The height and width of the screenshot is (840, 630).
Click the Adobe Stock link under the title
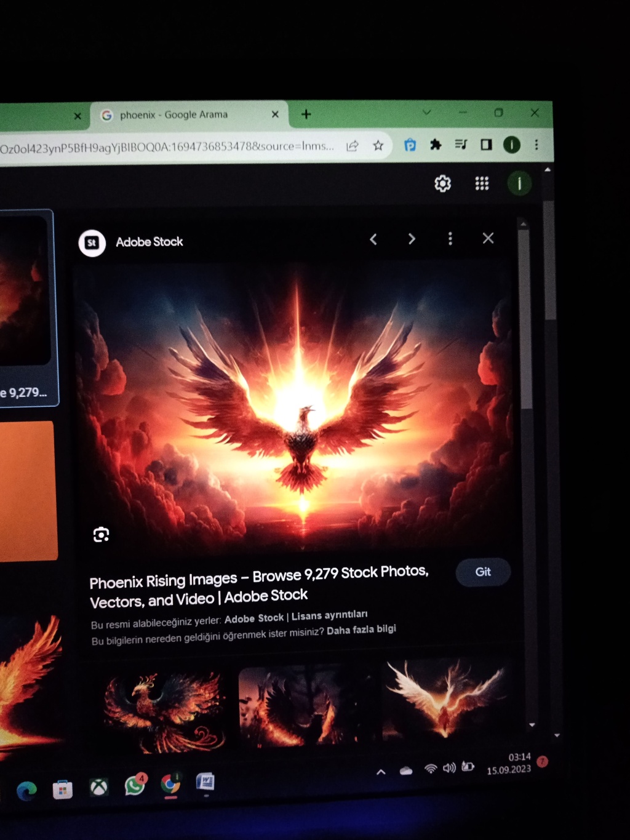(x=254, y=618)
